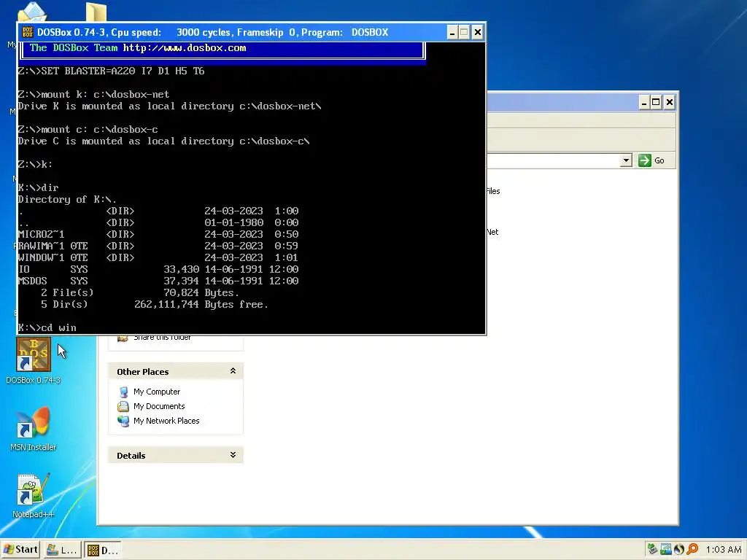Click the DOSBox window title bar icon
Image resolution: width=747 pixels, height=560 pixels.
(28, 32)
